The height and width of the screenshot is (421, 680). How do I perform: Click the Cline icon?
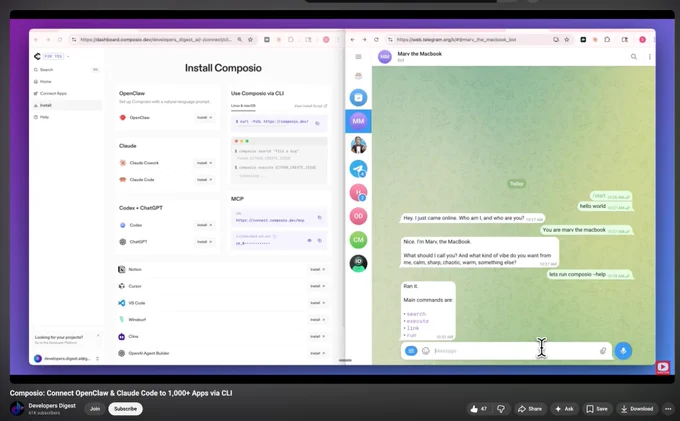point(121,336)
